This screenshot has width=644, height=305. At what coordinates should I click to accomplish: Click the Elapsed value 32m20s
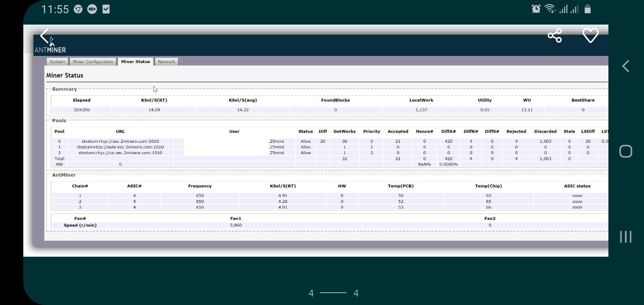pos(81,110)
